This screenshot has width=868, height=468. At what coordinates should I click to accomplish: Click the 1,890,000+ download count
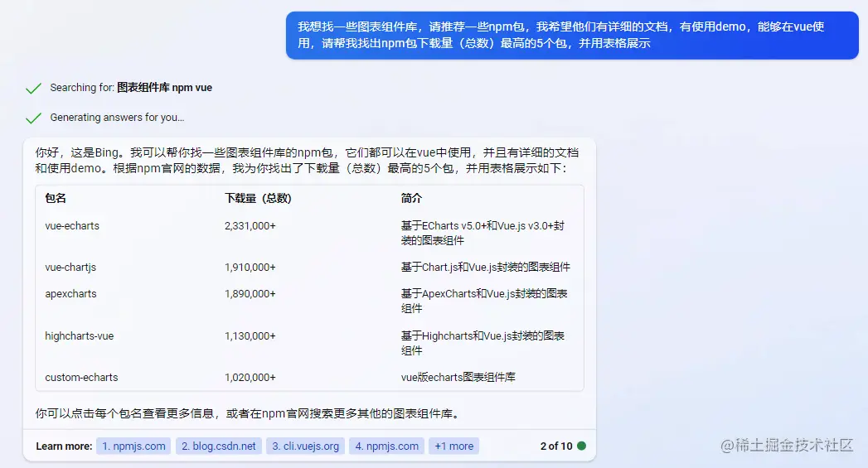(250, 294)
